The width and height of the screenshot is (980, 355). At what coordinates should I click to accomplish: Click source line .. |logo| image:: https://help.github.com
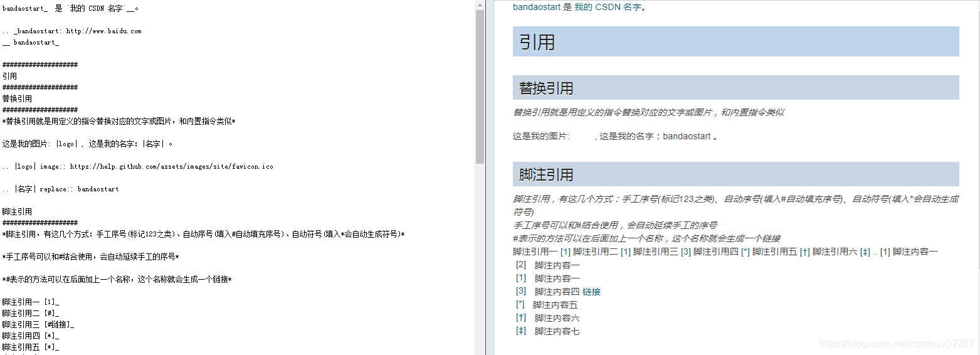[x=138, y=166]
